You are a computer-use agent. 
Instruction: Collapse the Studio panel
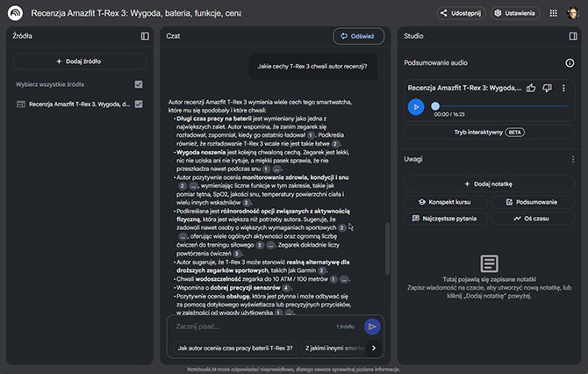573,36
